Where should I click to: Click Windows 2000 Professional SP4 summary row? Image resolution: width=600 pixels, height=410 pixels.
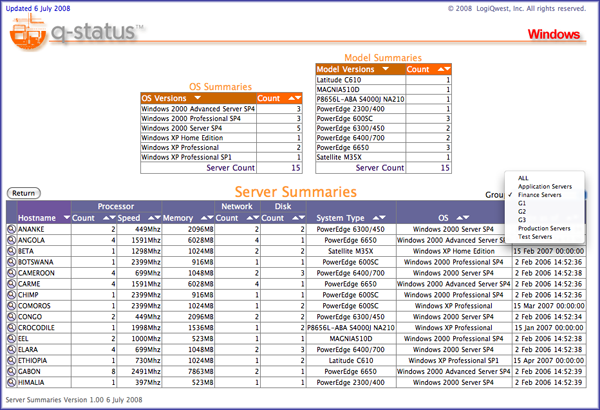tap(221, 118)
